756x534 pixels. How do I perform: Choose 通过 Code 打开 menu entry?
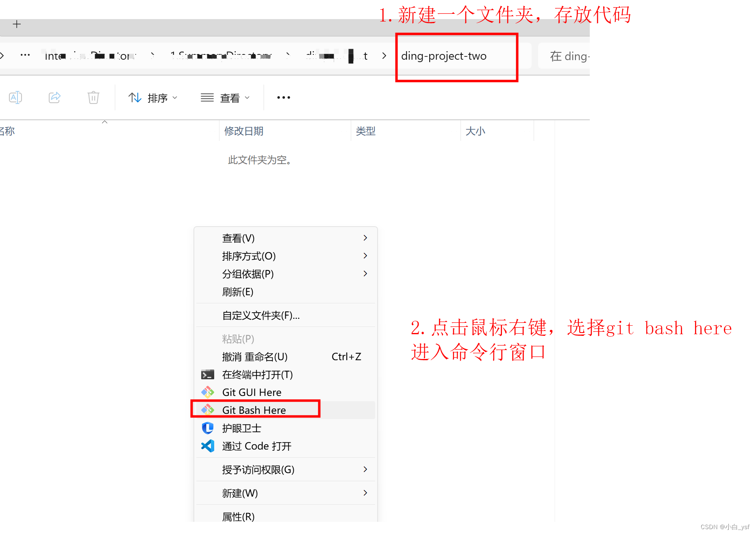285,446
